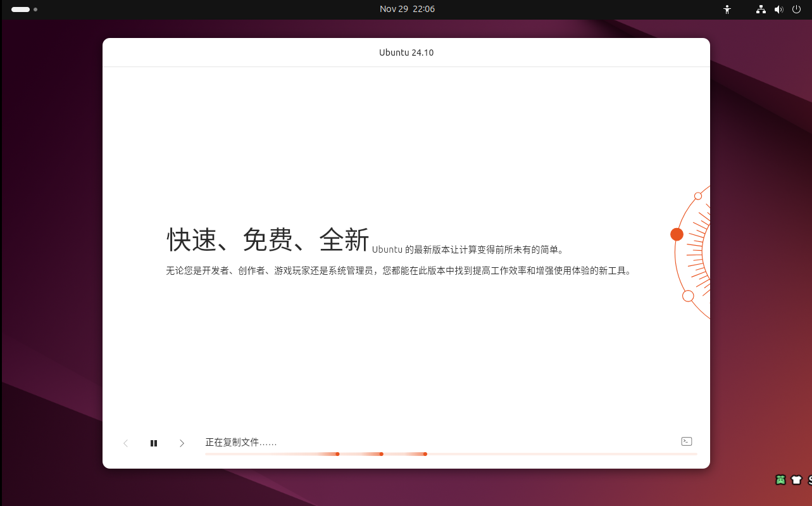This screenshot has width=812, height=506.
Task: Click the green 英 input method icon
Action: [780, 480]
